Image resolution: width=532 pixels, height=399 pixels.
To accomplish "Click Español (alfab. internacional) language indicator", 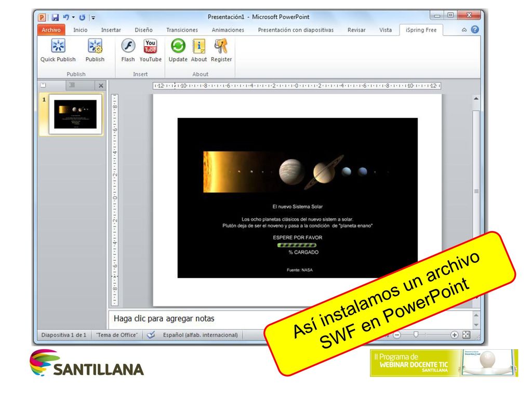I will 200,335.
